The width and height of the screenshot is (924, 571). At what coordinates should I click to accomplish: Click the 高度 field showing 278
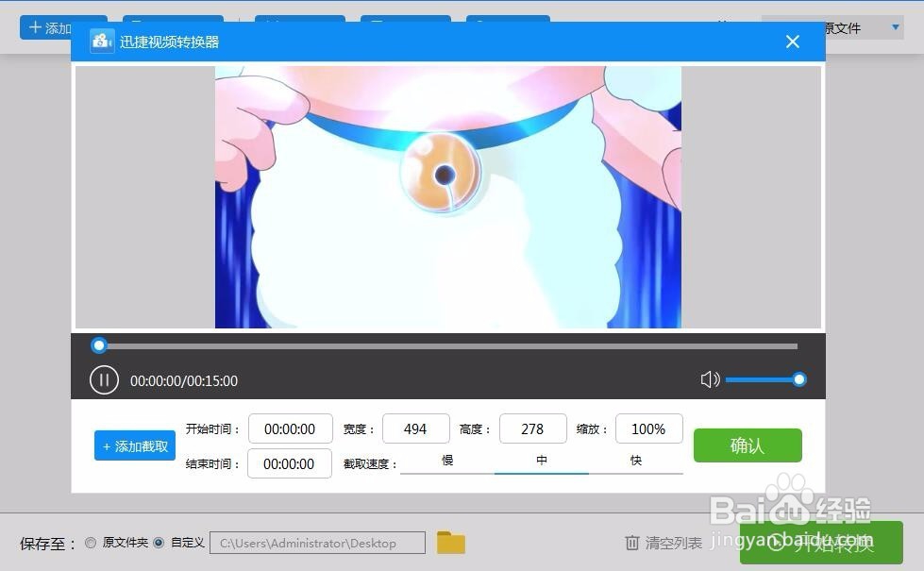pyautogui.click(x=532, y=428)
